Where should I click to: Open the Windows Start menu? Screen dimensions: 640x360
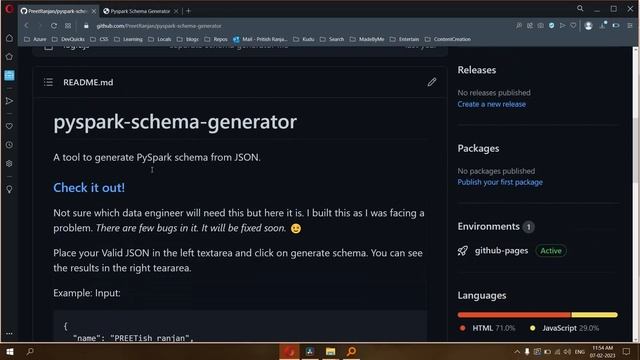[x=10, y=351]
